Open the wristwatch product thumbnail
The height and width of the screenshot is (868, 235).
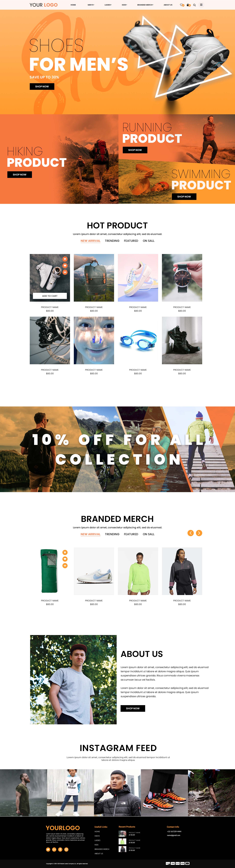[182, 278]
